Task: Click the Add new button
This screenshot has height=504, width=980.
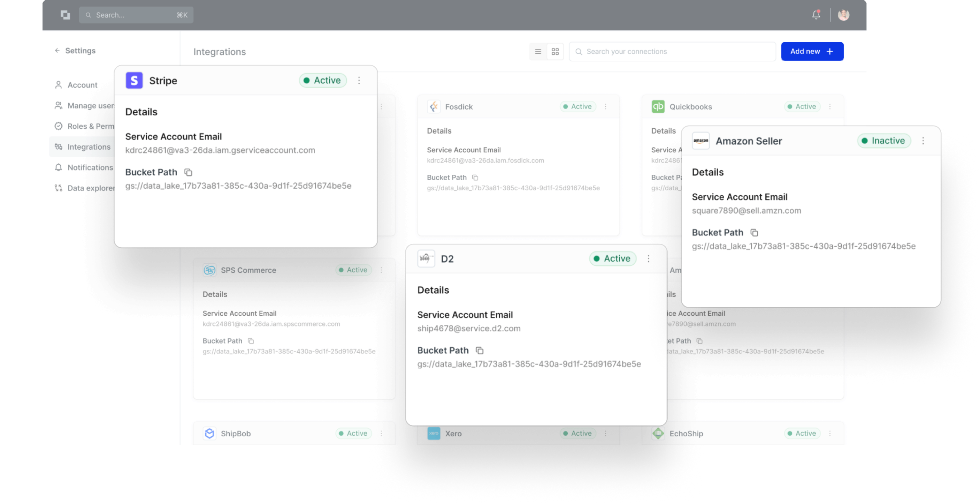Action: pyautogui.click(x=812, y=51)
